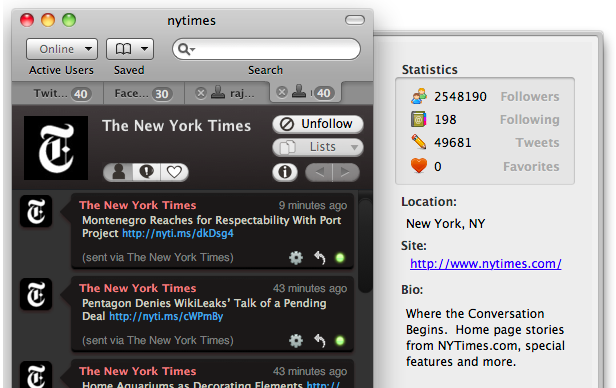The width and height of the screenshot is (616, 388).
Task: Open the nyti.ms/dkDsg4 link
Action: (178, 233)
